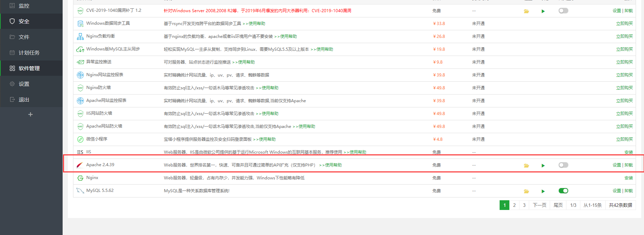Go to page 2 in pagination
Screen dimensions: 644x235
[x=514, y=205]
